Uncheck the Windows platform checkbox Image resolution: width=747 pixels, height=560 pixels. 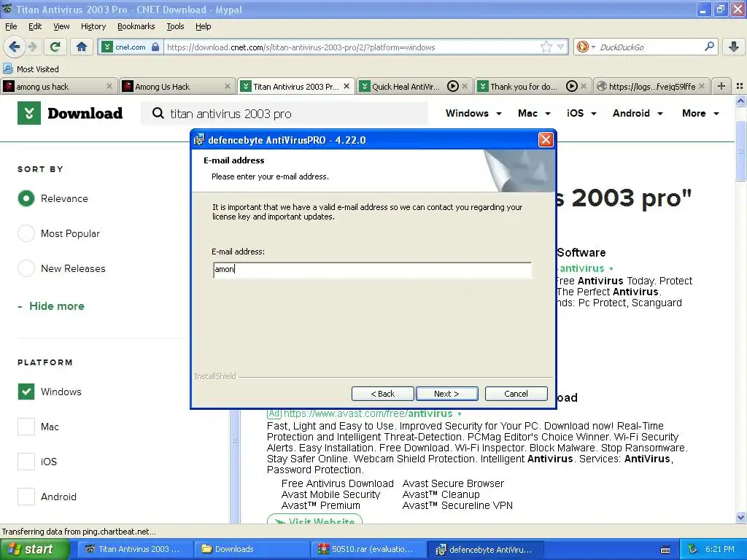[x=26, y=392]
